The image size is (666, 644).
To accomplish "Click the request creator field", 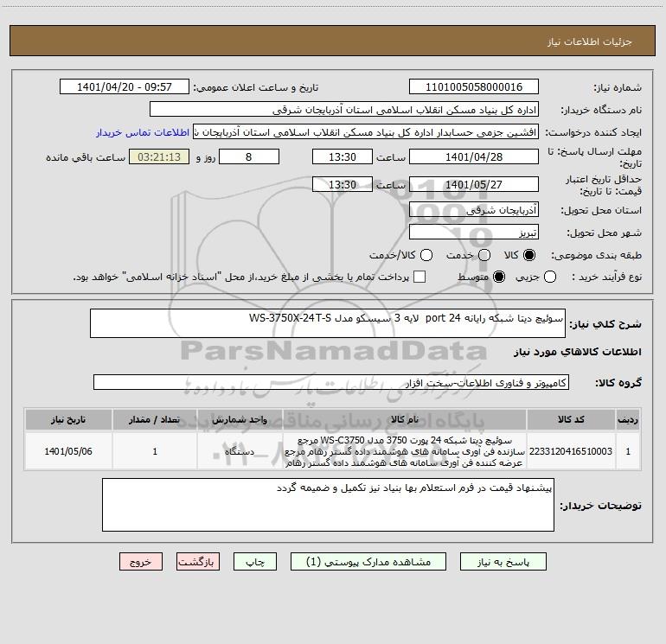I will (366, 132).
